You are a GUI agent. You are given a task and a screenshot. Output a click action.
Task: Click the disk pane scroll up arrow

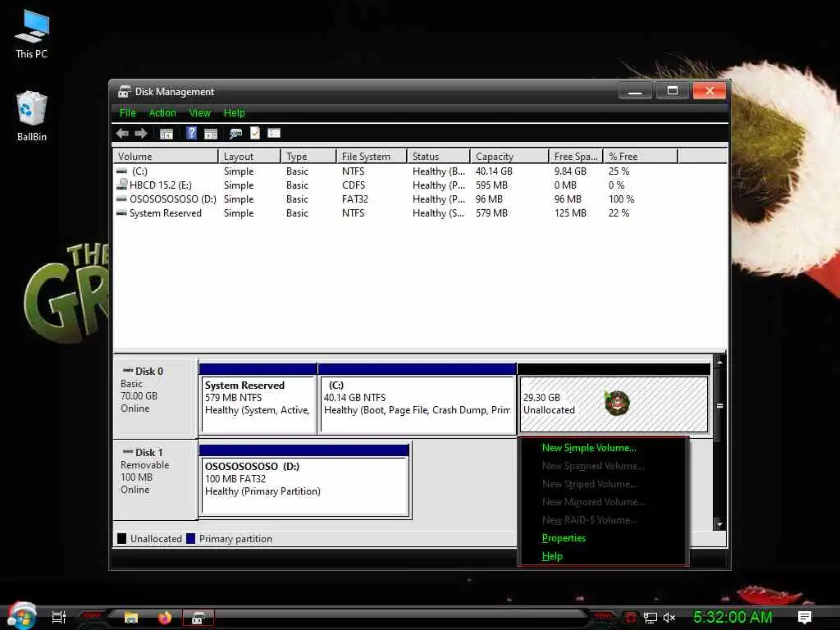(x=719, y=363)
